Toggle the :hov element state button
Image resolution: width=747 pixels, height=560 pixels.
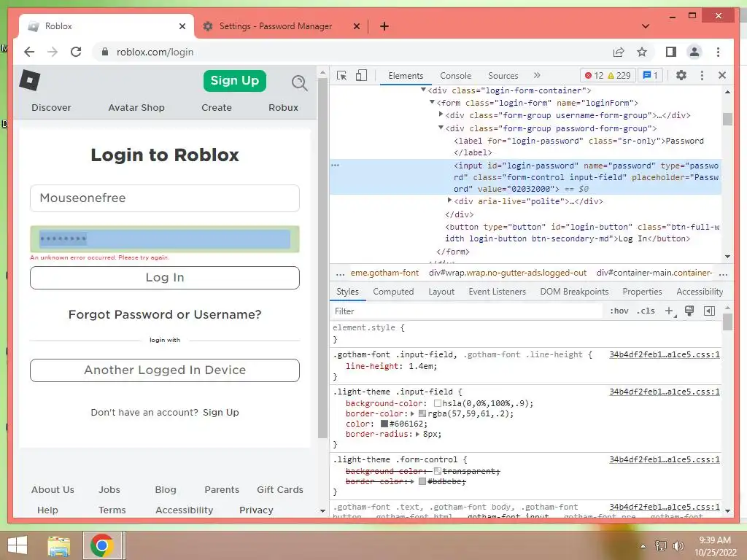click(619, 311)
